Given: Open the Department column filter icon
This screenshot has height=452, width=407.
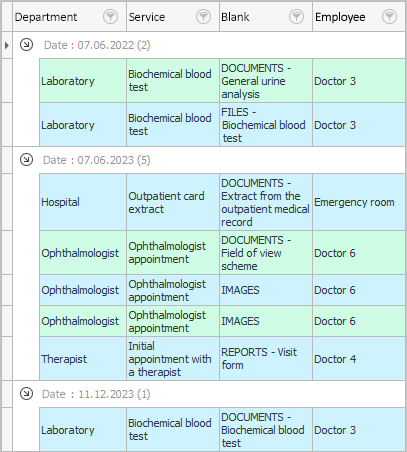Looking at the screenshot, I should 110,16.
